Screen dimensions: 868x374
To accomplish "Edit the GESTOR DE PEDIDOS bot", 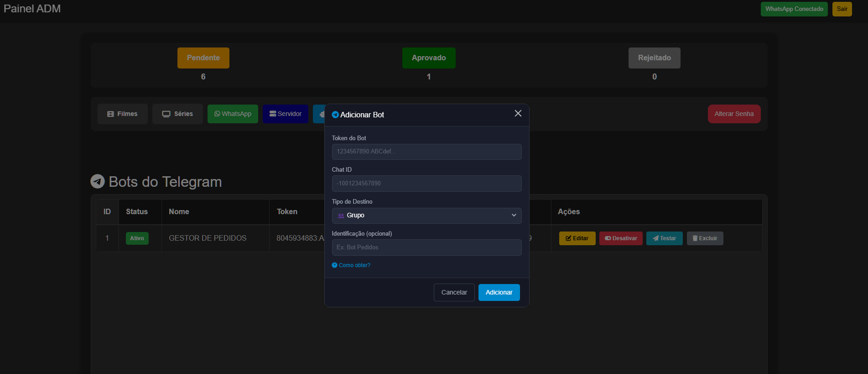I will pyautogui.click(x=577, y=238).
